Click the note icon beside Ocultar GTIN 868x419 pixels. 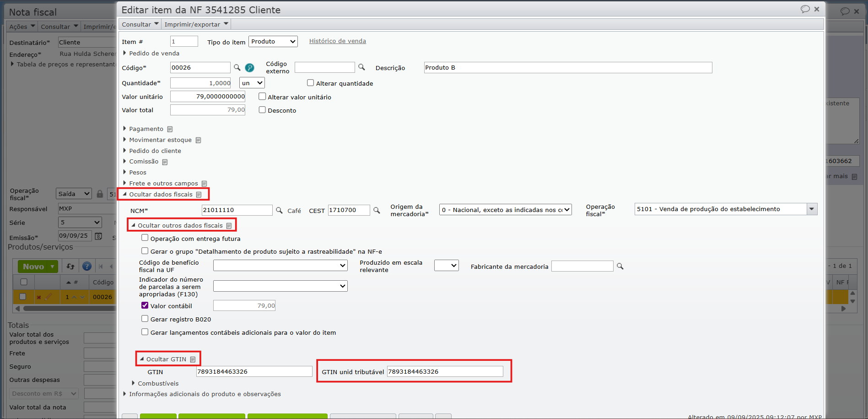click(x=193, y=359)
